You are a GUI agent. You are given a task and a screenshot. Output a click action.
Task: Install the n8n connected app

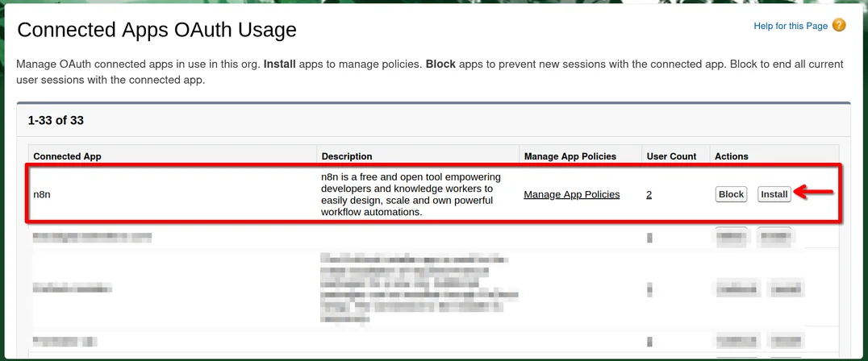point(774,194)
